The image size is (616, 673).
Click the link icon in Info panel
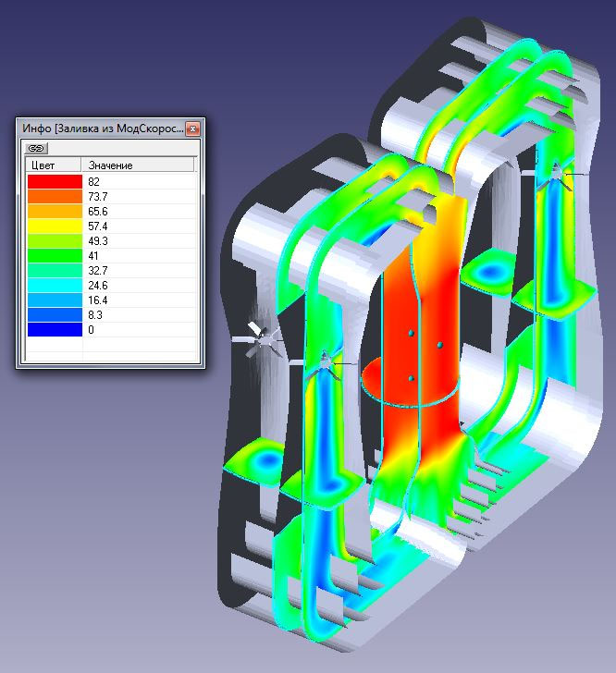tap(36, 148)
